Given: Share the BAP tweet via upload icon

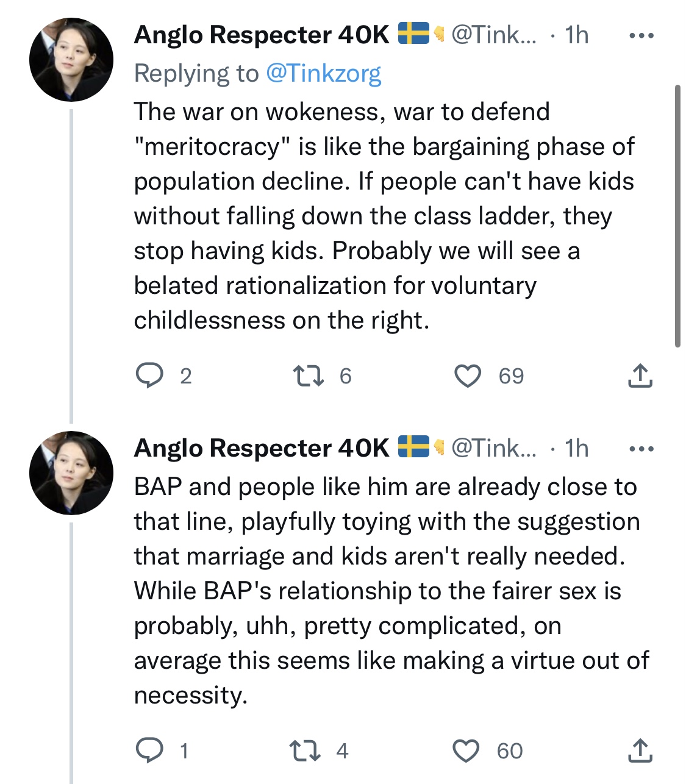Looking at the screenshot, I should click(640, 750).
